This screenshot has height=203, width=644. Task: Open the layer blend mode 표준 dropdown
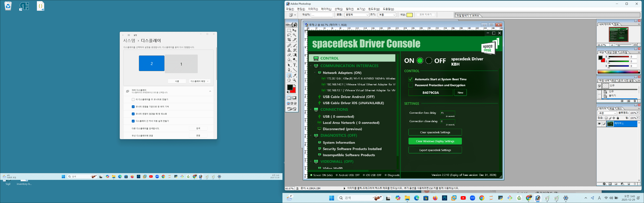(608, 113)
